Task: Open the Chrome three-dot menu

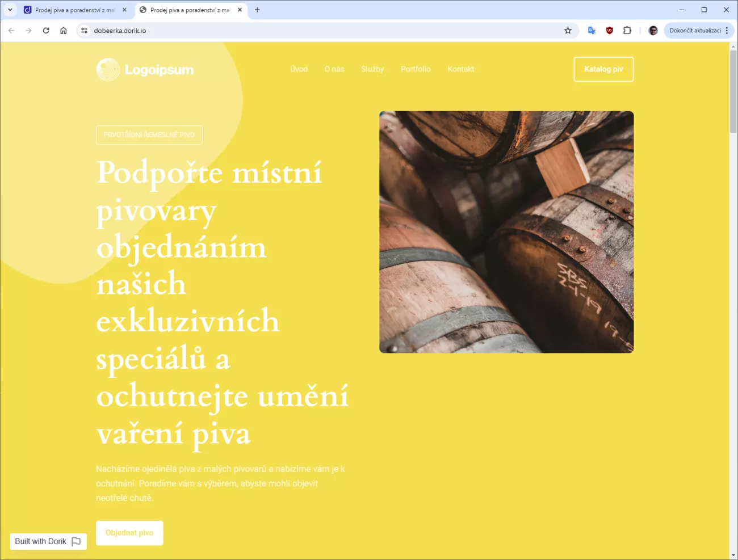Action: tap(727, 31)
